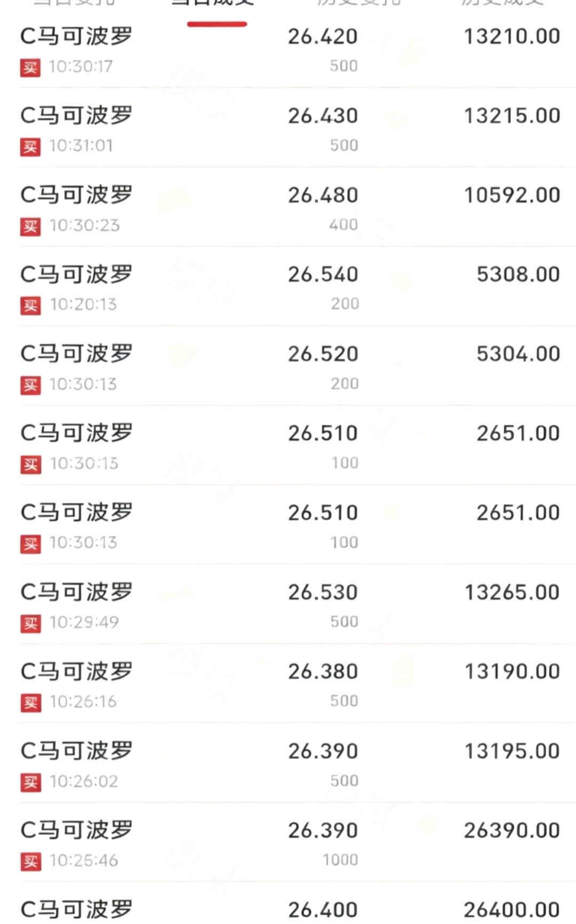The height and width of the screenshot is (924, 576).
Task: Open the trade totaling 5308.00
Action: 288,286
